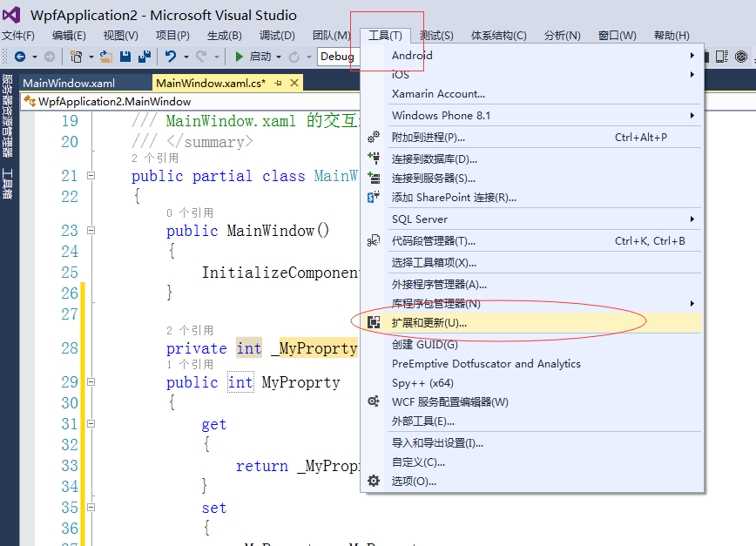
Task: Open the 调试(D) menu
Action: pyautogui.click(x=277, y=36)
